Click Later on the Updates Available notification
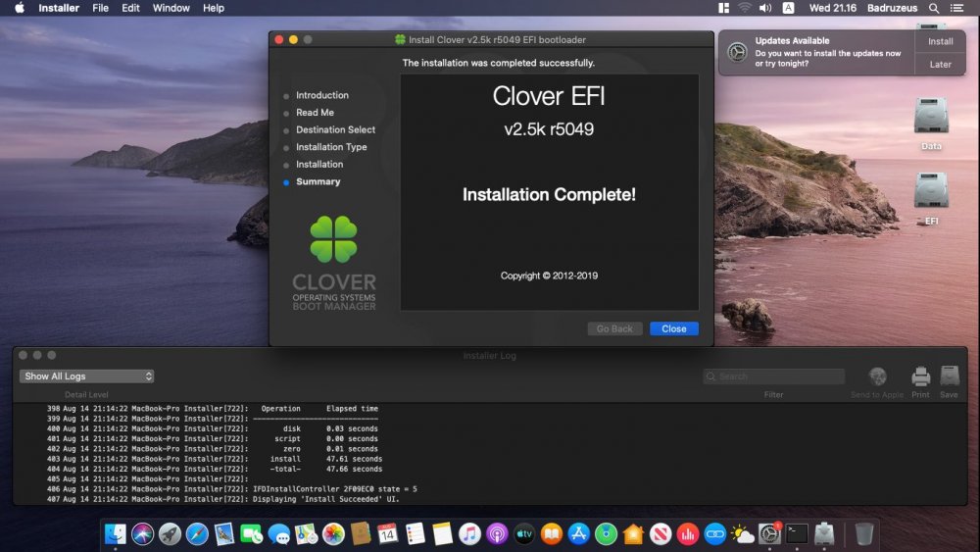 tap(940, 65)
